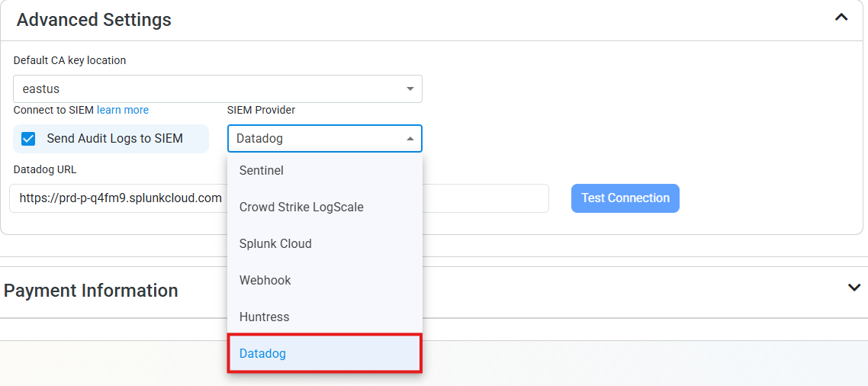
Task: Select Sentinel from the provider list
Action: (x=324, y=171)
